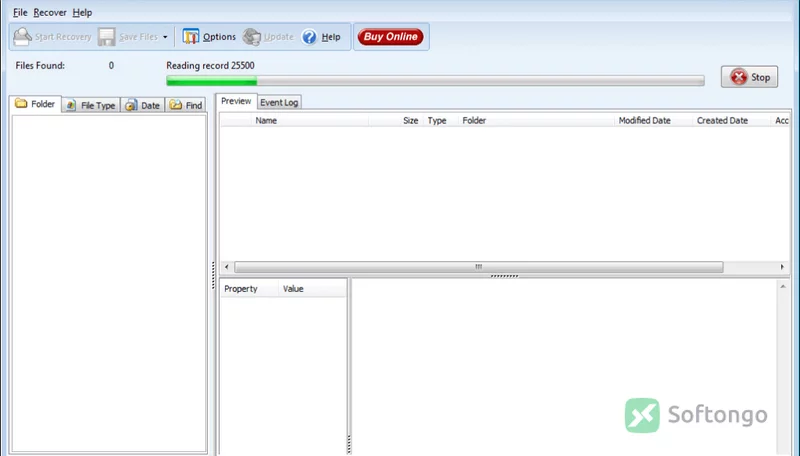
Task: Sort by the Name column header
Action: 311,120
